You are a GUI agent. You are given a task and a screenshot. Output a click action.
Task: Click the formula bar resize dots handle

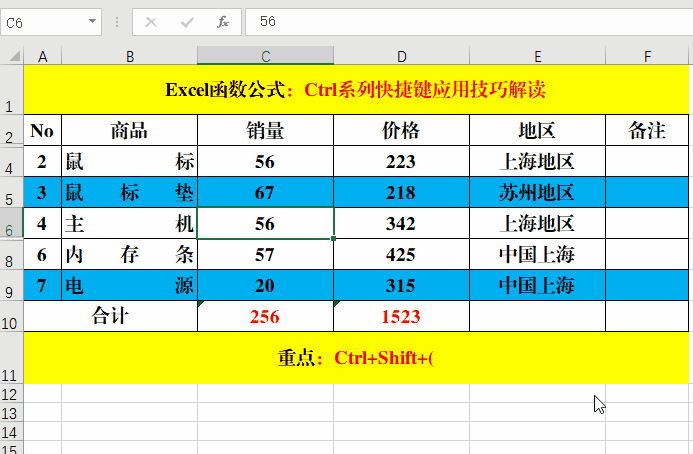point(117,22)
